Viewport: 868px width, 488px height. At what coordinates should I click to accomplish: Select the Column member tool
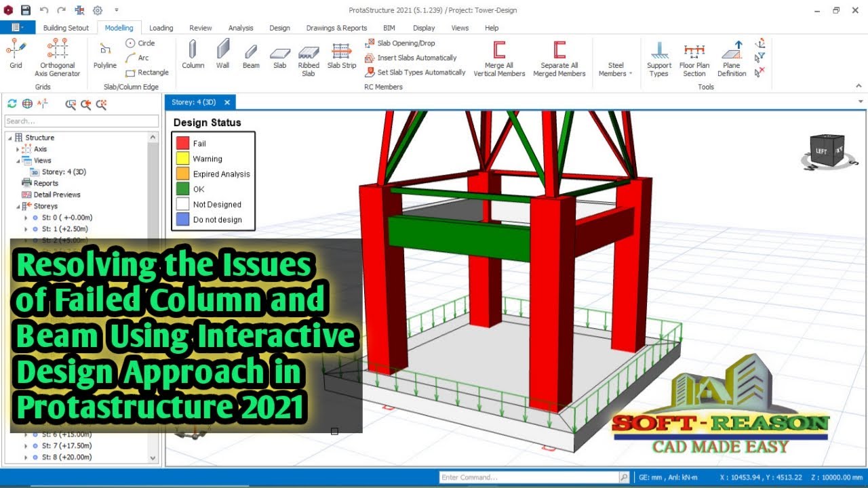(193, 55)
